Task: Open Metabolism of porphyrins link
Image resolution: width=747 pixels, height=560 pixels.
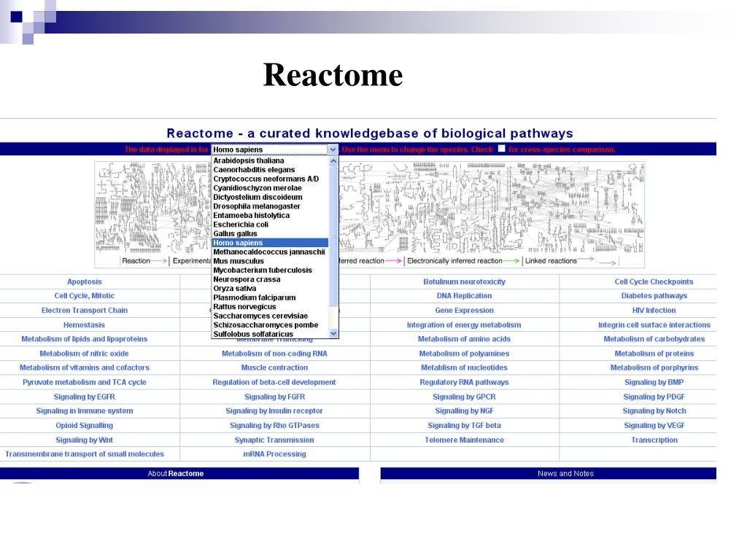Action: [x=654, y=367]
